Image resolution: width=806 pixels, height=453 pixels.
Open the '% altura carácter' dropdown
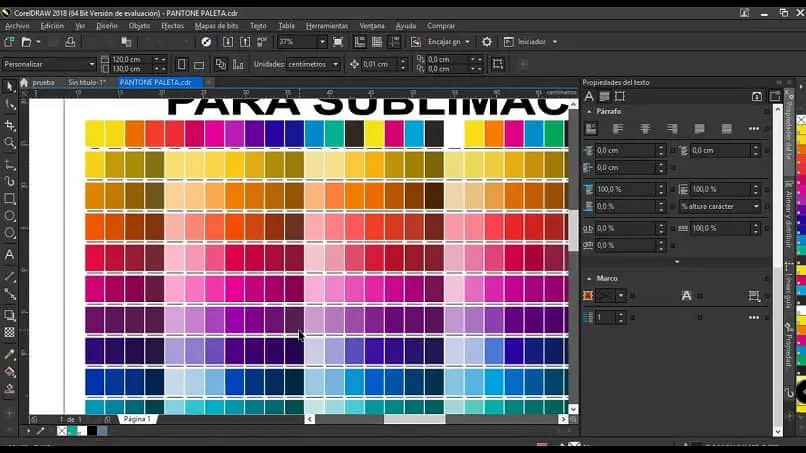[756, 206]
